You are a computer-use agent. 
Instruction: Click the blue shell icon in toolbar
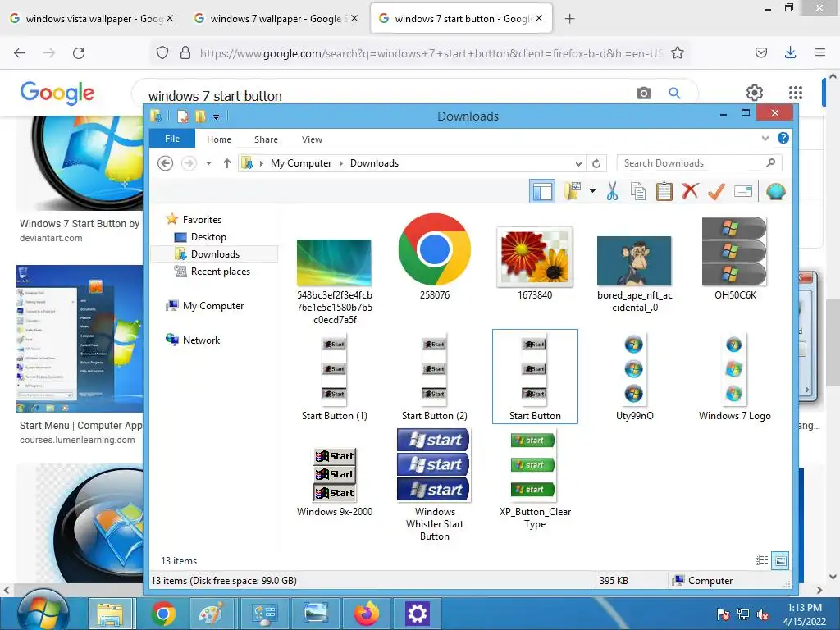(x=776, y=191)
